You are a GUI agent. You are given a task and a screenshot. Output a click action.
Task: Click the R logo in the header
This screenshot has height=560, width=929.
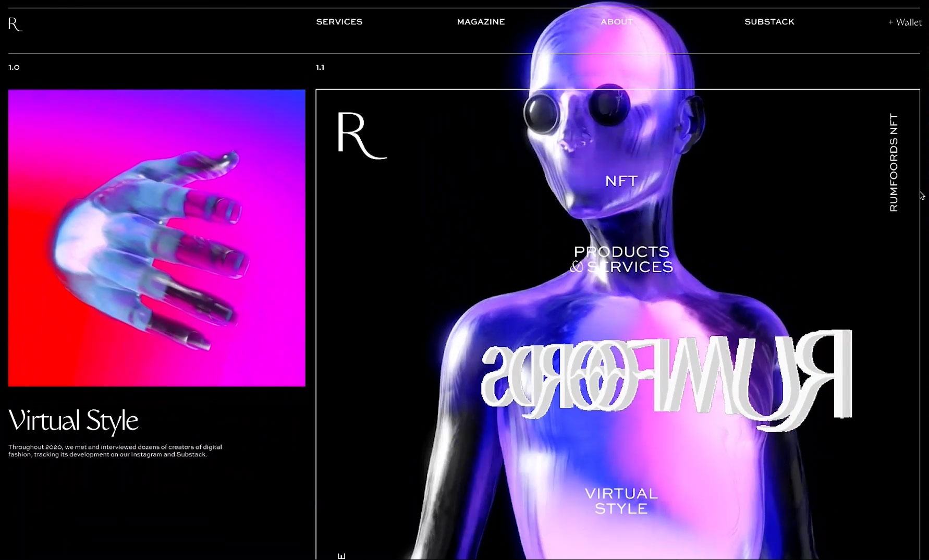[15, 24]
